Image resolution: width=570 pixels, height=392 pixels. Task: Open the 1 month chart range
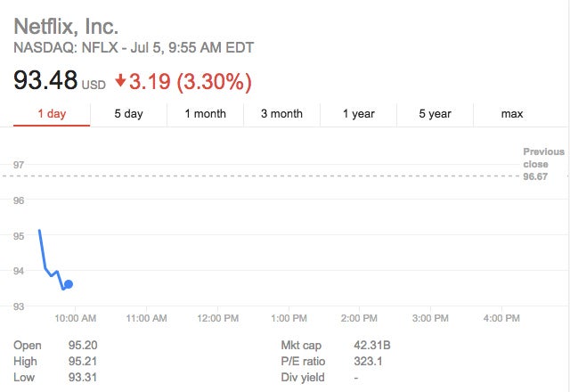tap(205, 114)
